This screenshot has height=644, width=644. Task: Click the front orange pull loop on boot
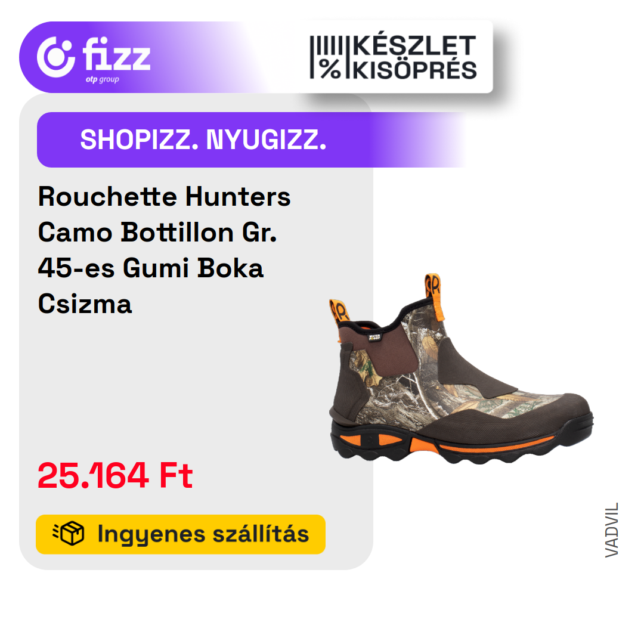[x=435, y=296]
